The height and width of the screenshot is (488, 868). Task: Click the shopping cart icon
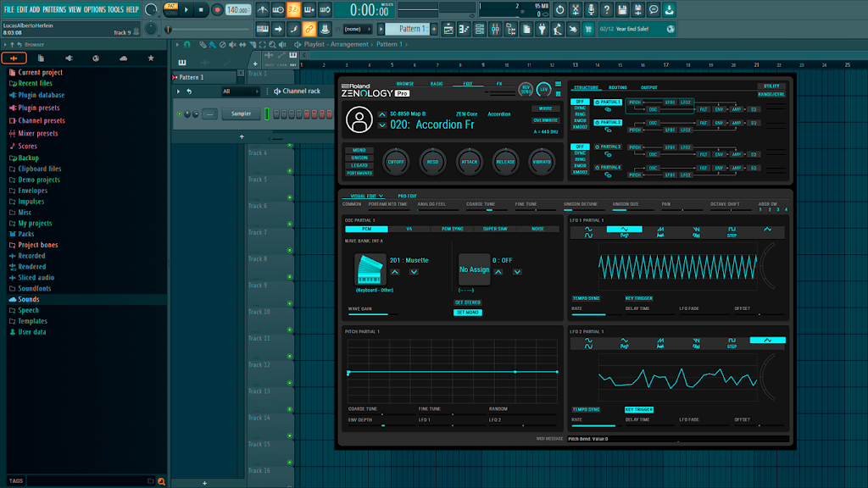coord(588,29)
